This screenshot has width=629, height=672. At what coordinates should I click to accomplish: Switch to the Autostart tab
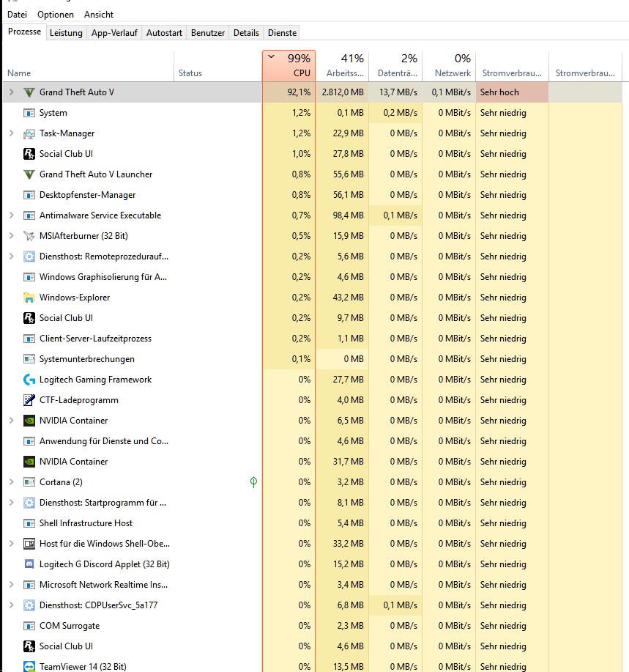click(x=164, y=33)
